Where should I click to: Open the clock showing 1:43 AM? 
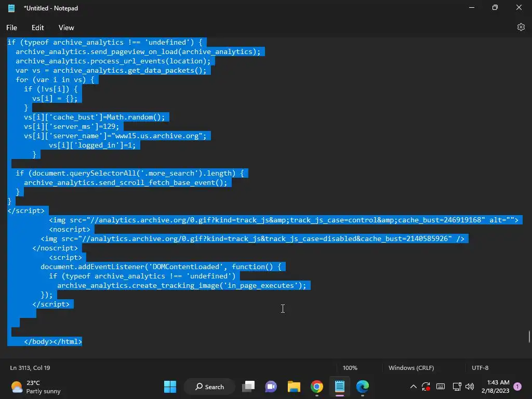coord(495,387)
